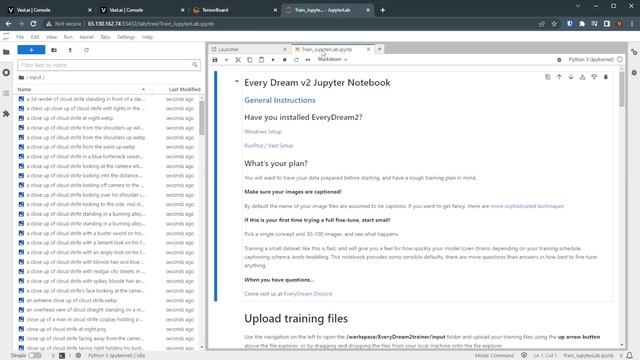Open the View menu
This screenshot has height=360, width=640.
pos(51,37)
